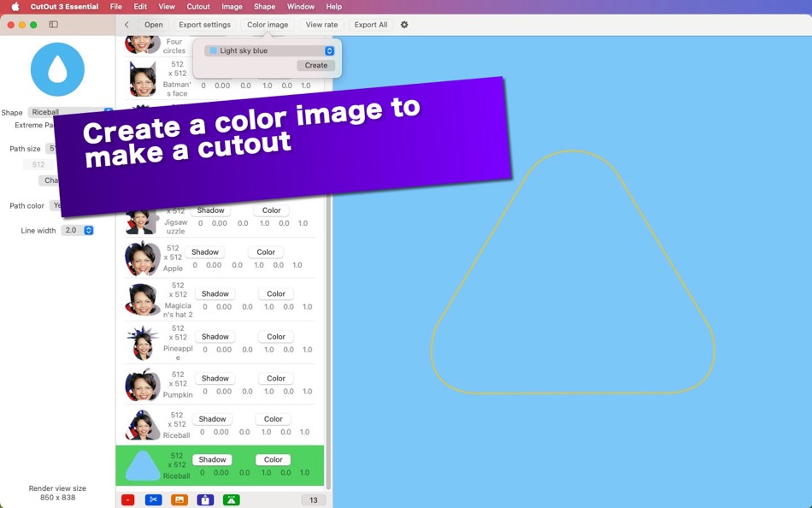Switch to the Color image toolbar tab
The image size is (812, 508).
(267, 24)
